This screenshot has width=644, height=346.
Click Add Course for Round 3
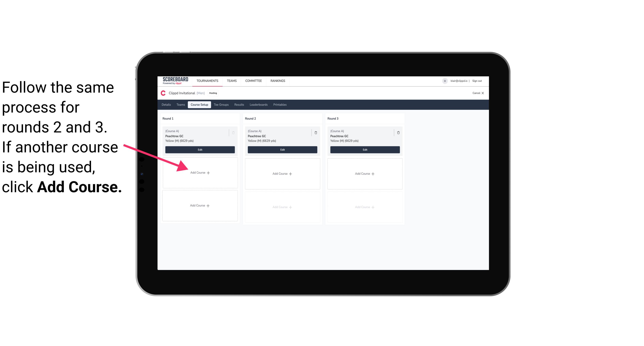364,173
